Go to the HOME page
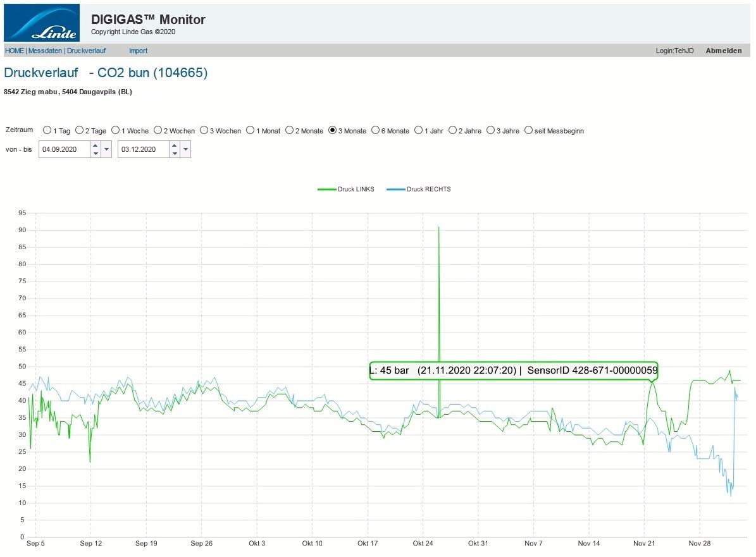This screenshot has width=756, height=557. (x=14, y=51)
